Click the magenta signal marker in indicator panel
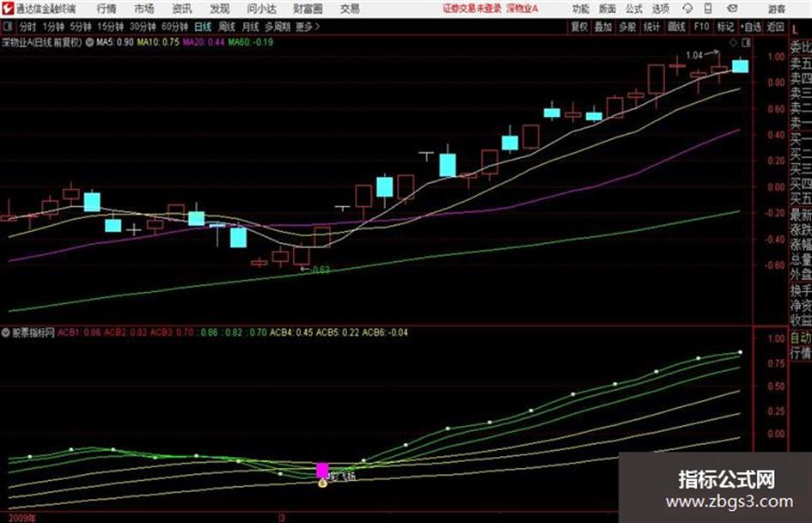Image resolution: width=812 pixels, height=523 pixels. click(x=322, y=470)
